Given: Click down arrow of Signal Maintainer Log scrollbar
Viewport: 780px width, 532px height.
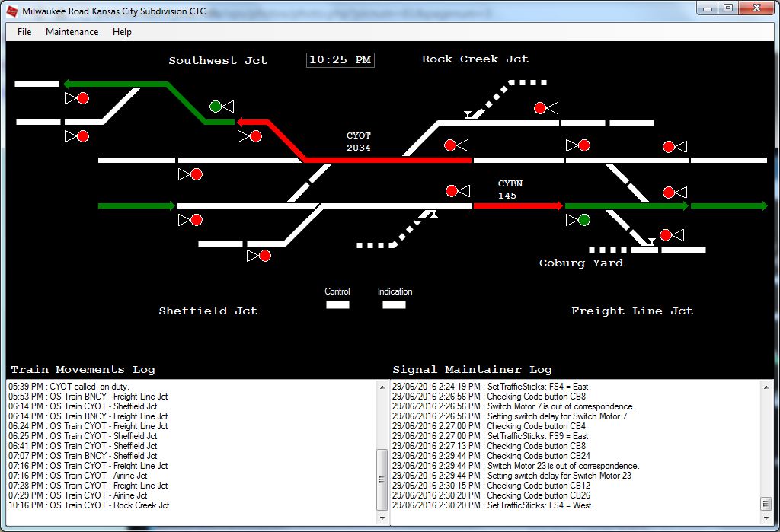Looking at the screenshot, I should pos(766,518).
